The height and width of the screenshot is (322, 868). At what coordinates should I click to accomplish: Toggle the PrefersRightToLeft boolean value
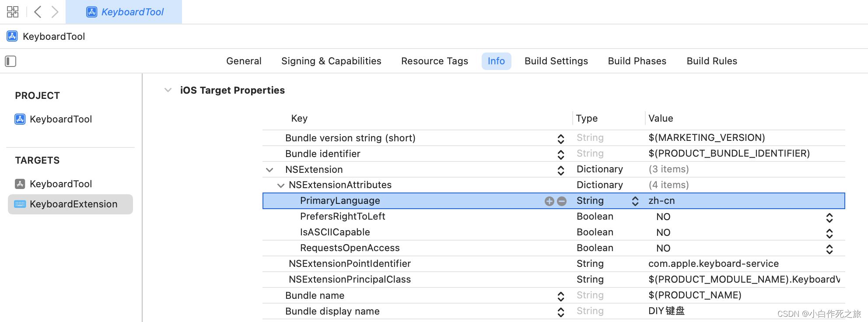tap(829, 217)
